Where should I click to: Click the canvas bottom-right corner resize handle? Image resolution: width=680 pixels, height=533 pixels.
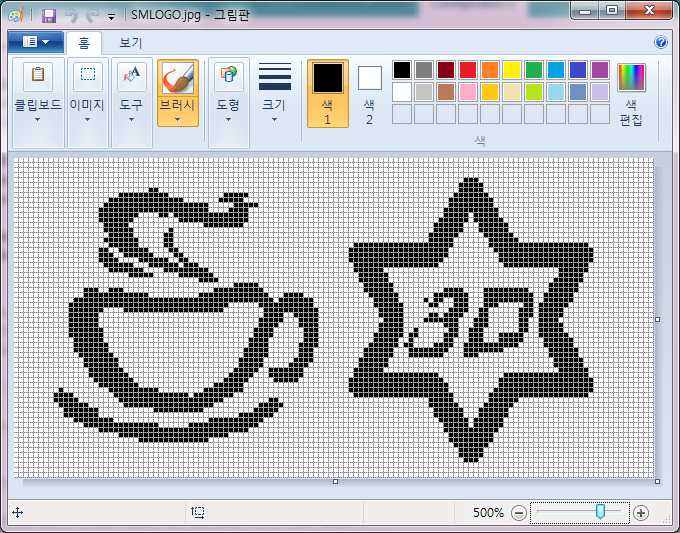[x=657, y=481]
